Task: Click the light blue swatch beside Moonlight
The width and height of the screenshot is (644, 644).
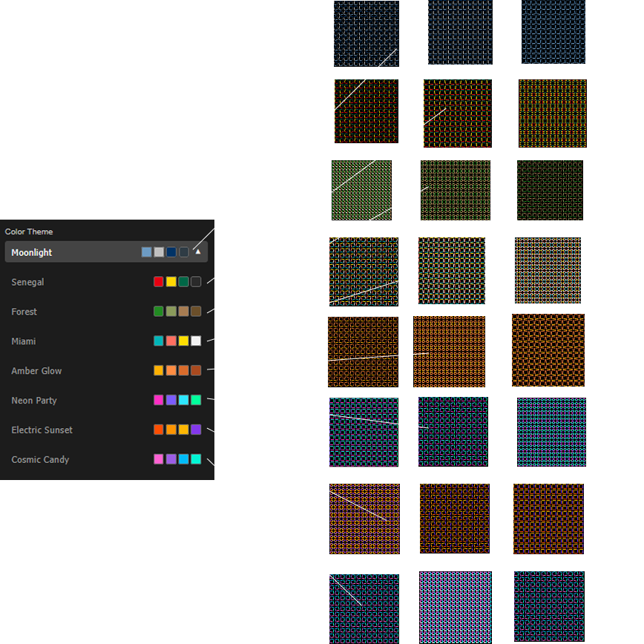Action: click(x=146, y=252)
